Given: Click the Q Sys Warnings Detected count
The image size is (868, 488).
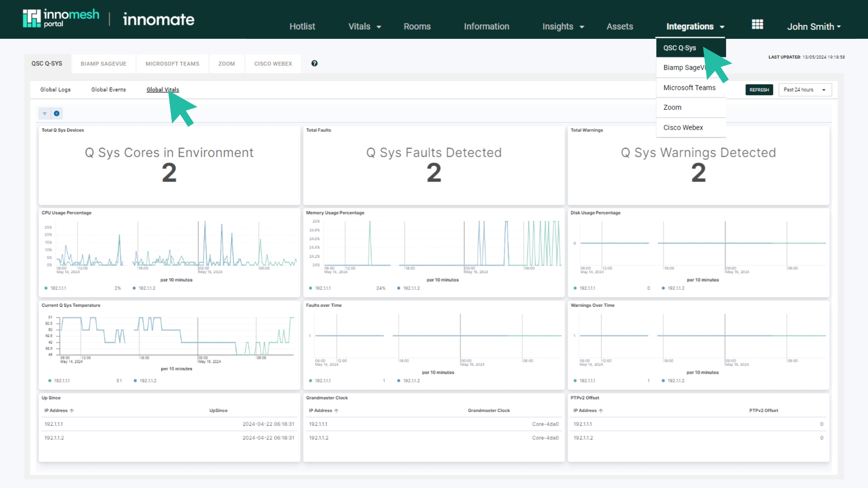Looking at the screenshot, I should pyautogui.click(x=698, y=173).
